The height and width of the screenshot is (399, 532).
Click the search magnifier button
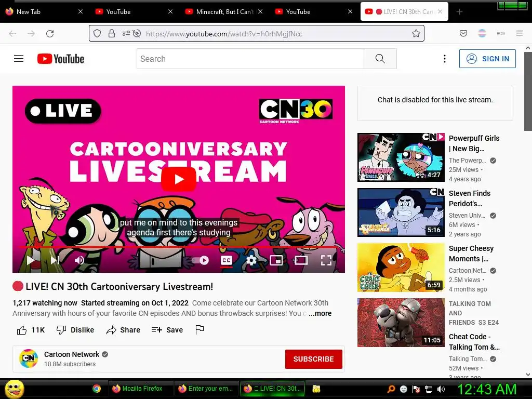pos(380,59)
